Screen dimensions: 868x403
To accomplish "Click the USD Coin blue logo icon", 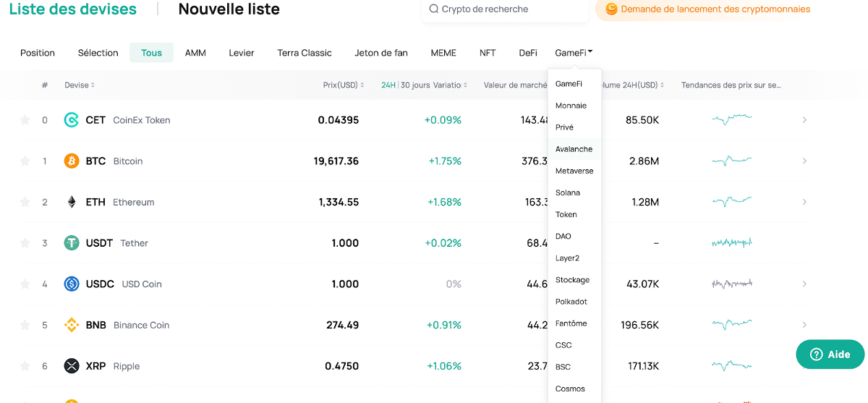I will 72,284.
